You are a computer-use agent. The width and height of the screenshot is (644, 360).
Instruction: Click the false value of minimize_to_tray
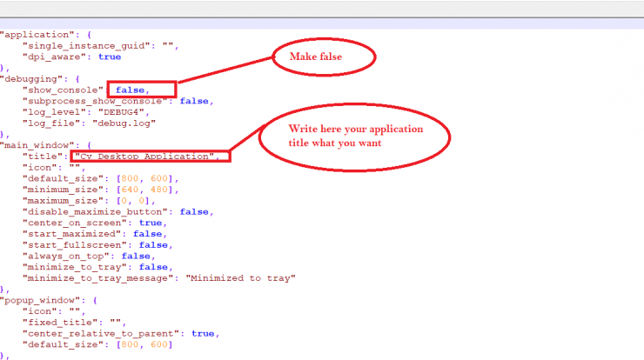(x=153, y=268)
